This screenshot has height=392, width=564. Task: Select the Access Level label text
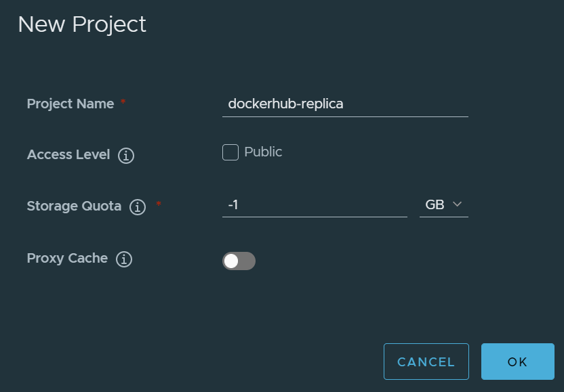point(68,154)
